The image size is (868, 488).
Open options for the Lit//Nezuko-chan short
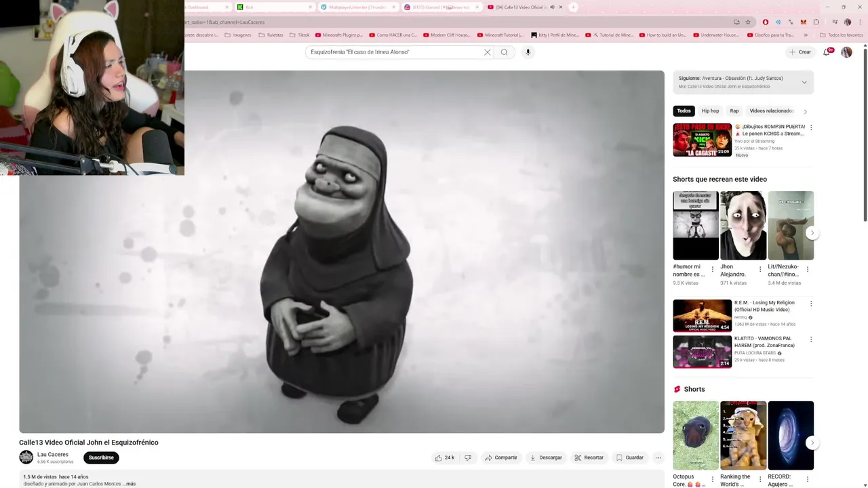(x=807, y=269)
